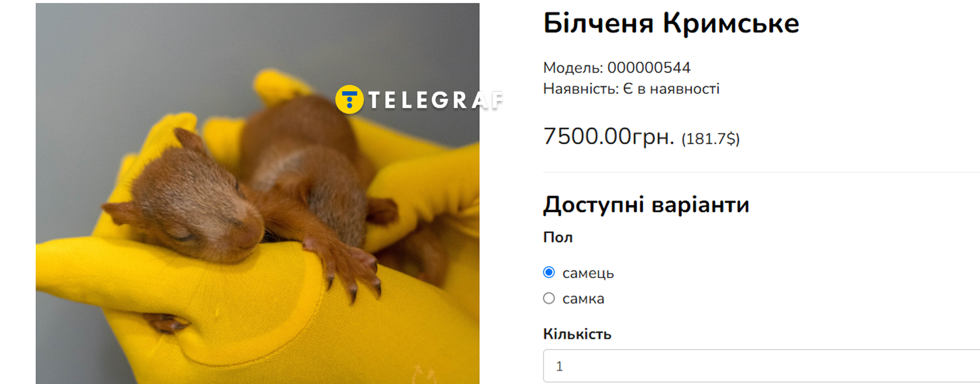Image resolution: width=980 pixels, height=384 pixels.
Task: Select the самець radio button
Action: tap(549, 272)
